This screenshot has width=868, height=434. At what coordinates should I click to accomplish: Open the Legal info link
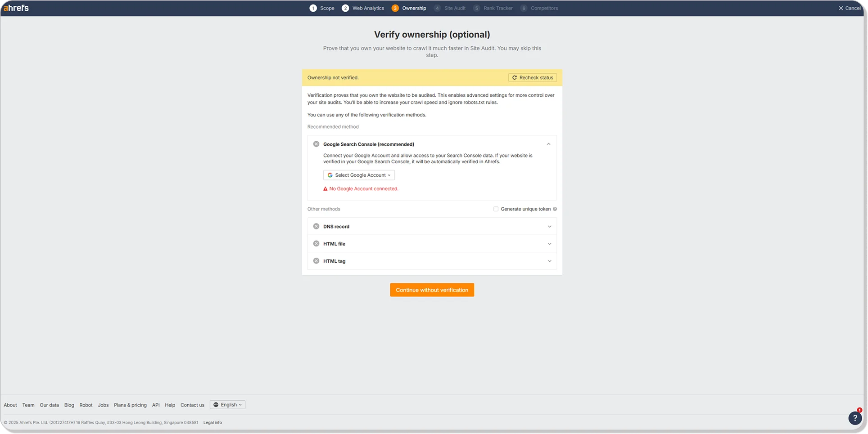coord(212,423)
